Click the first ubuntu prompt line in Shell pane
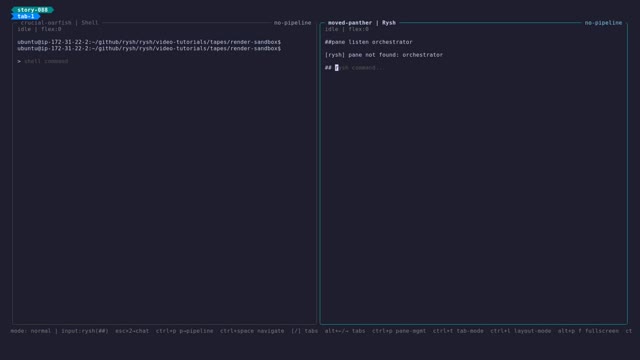640x360 pixels. click(x=149, y=42)
